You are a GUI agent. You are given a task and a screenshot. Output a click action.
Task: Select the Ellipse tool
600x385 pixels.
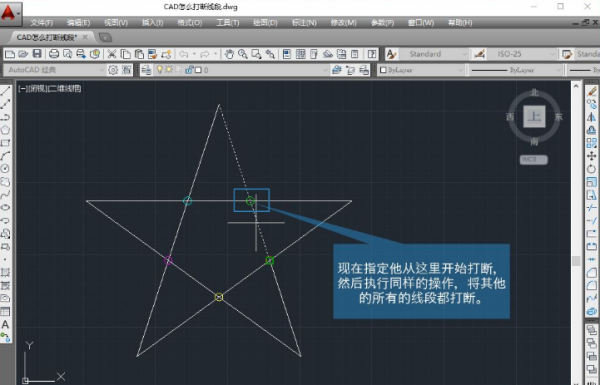5,207
